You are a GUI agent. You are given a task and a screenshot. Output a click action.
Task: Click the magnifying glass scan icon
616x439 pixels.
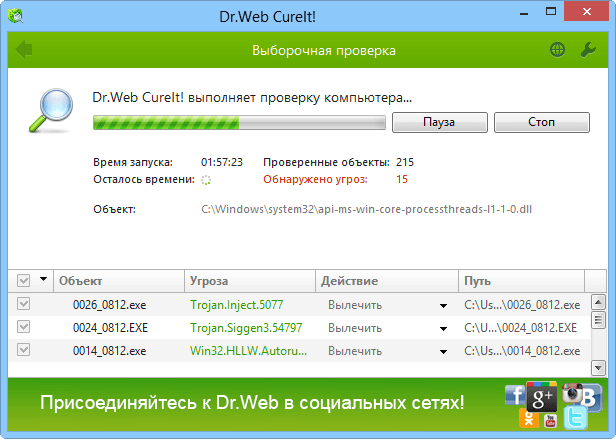pos(51,110)
